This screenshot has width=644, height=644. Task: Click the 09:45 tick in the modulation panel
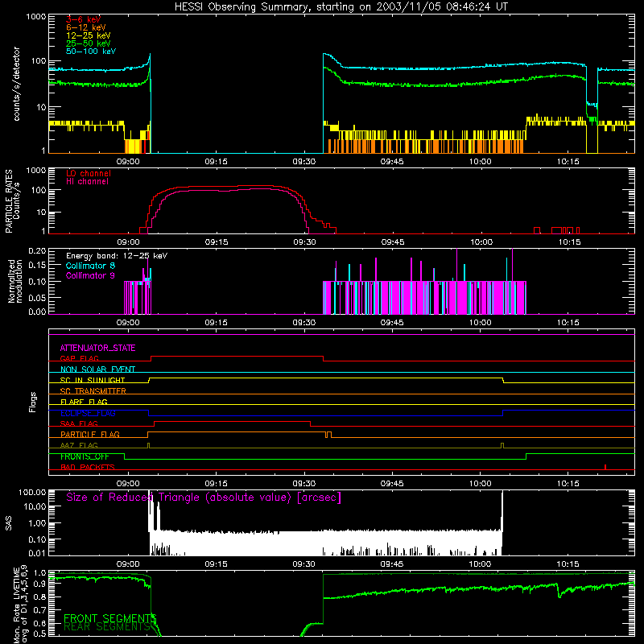pos(392,323)
